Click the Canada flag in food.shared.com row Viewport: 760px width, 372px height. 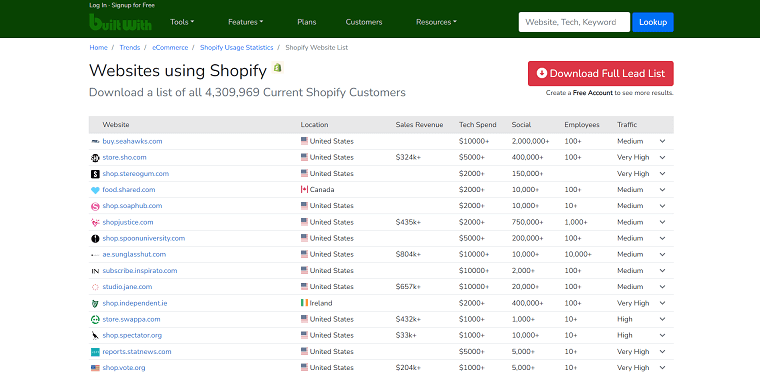tap(304, 190)
